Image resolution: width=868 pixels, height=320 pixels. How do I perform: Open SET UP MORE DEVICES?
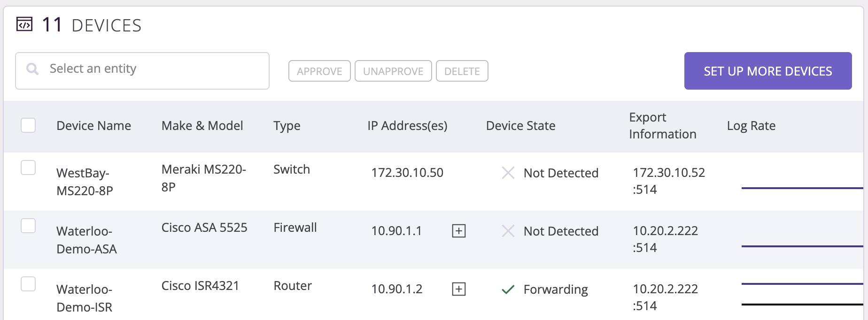(x=768, y=71)
